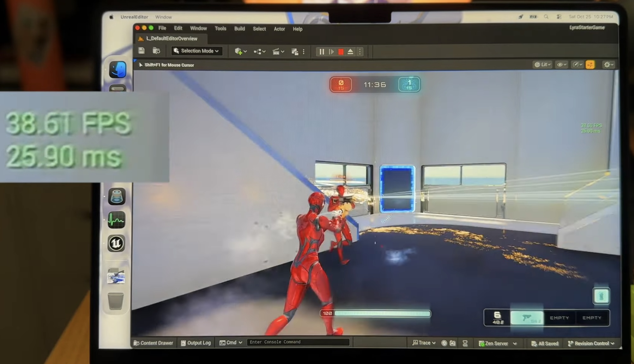Toggle the orange realtime viewport button
This screenshot has width=634, height=364.
tap(590, 65)
